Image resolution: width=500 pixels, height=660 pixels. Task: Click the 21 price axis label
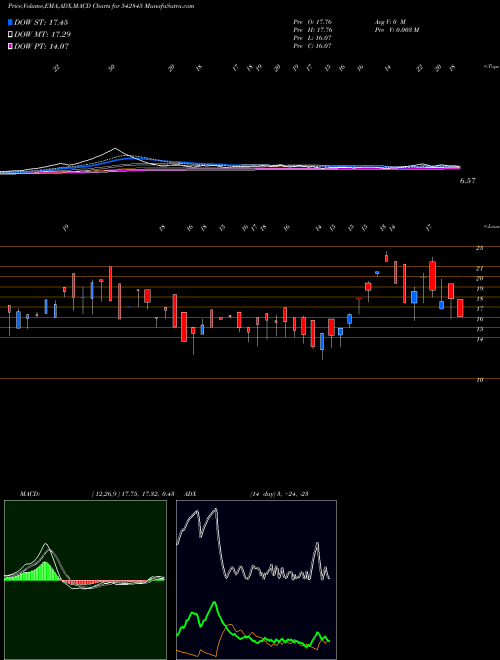(479, 268)
